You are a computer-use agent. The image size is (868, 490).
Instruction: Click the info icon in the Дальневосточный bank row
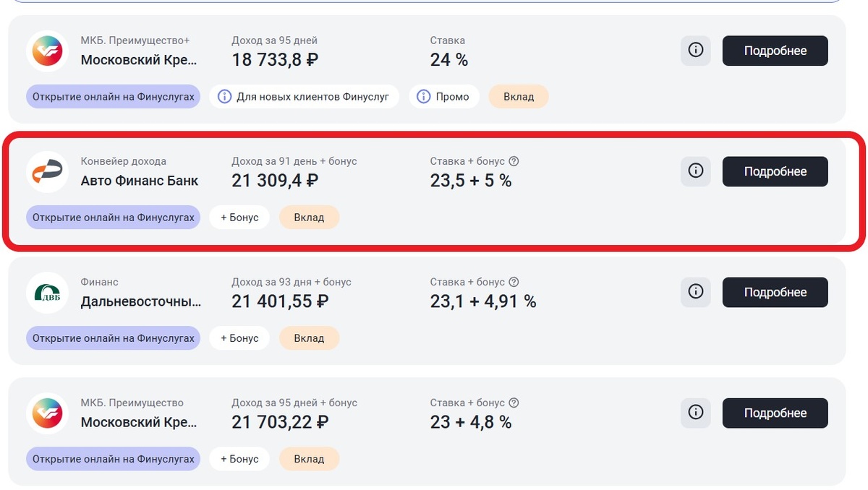click(696, 292)
